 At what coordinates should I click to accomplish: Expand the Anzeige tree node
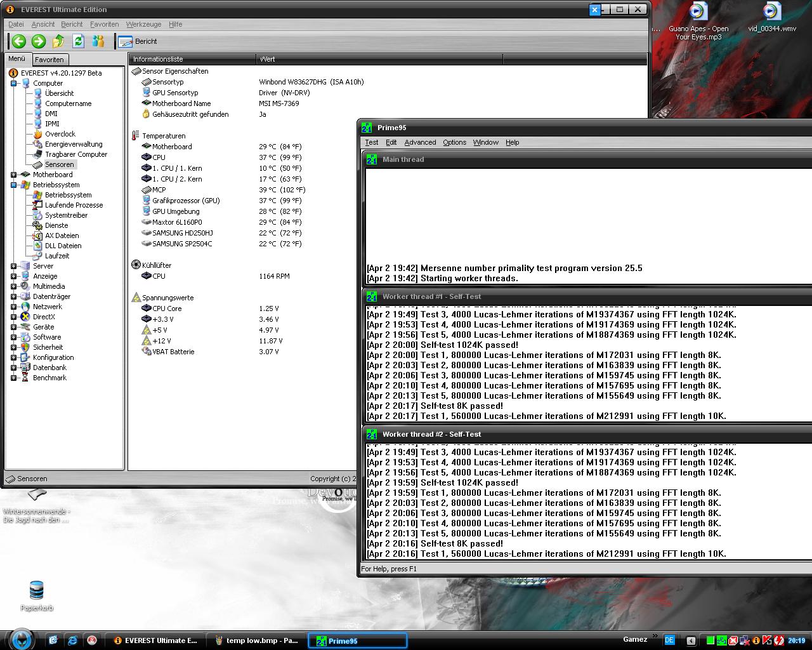tap(13, 276)
